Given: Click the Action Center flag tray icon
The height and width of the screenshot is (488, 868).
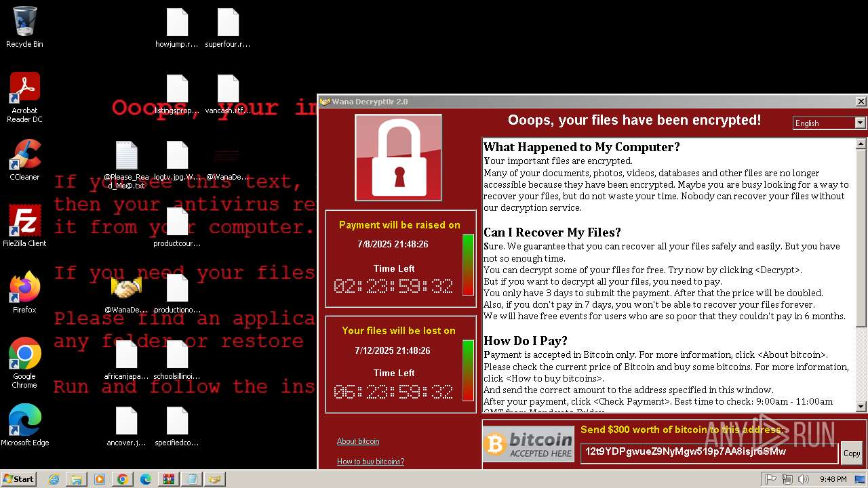Looking at the screenshot, I should point(771,479).
